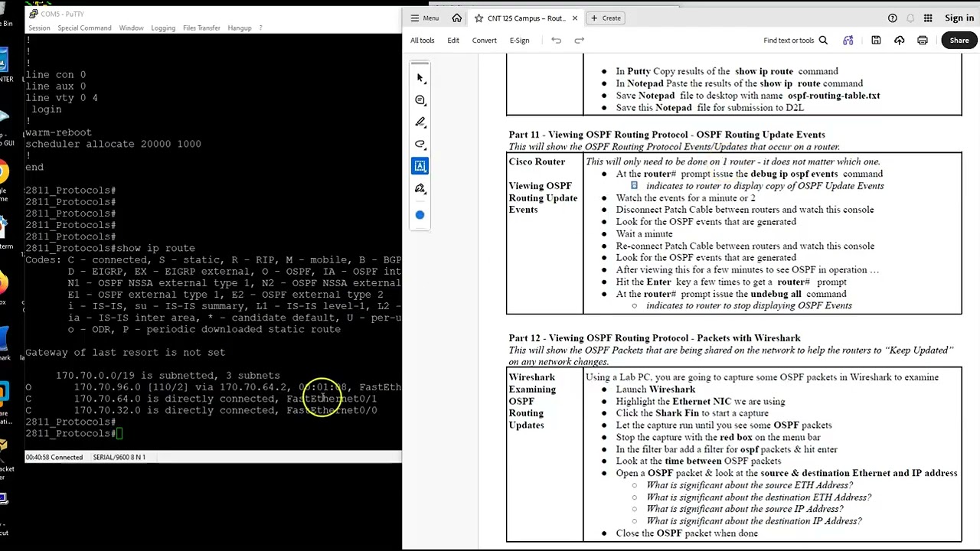
Task: Click 'scheduler allocate 20000 1000' line
Action: click(x=113, y=144)
